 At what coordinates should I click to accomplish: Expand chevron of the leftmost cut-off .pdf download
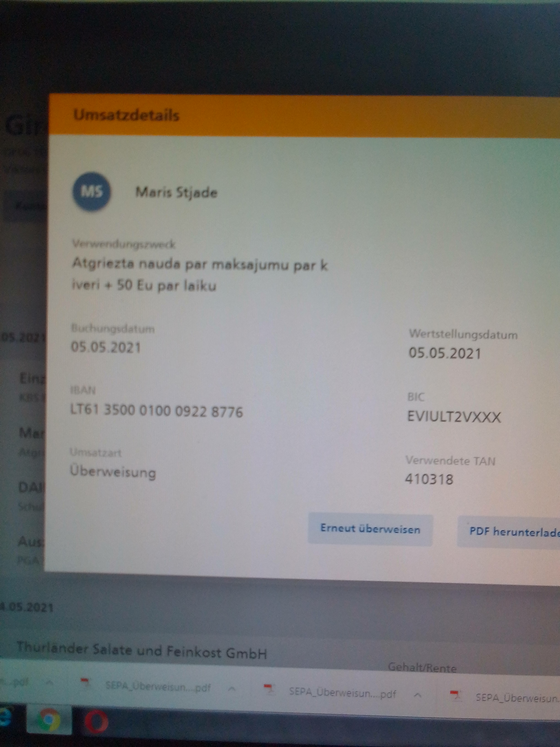click(x=50, y=682)
